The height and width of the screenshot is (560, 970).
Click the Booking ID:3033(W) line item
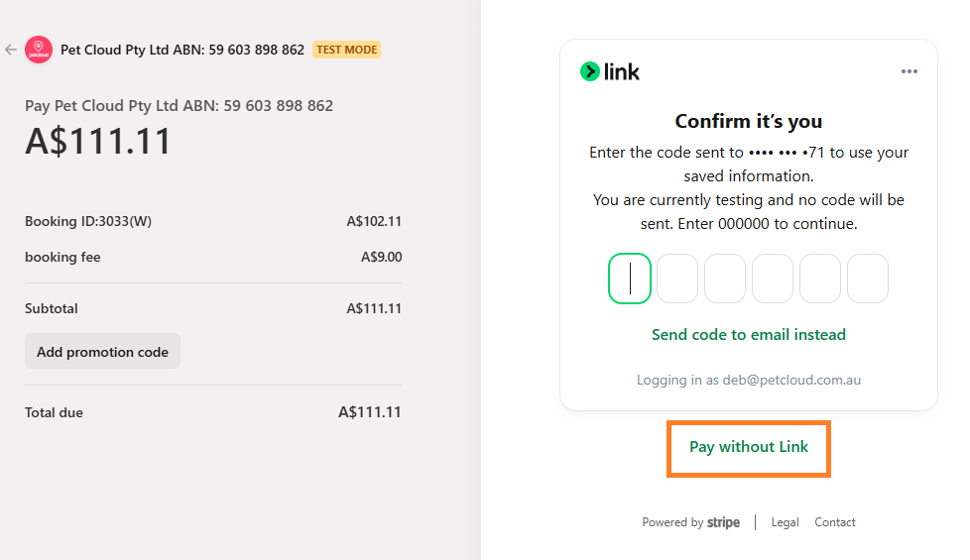tap(88, 222)
